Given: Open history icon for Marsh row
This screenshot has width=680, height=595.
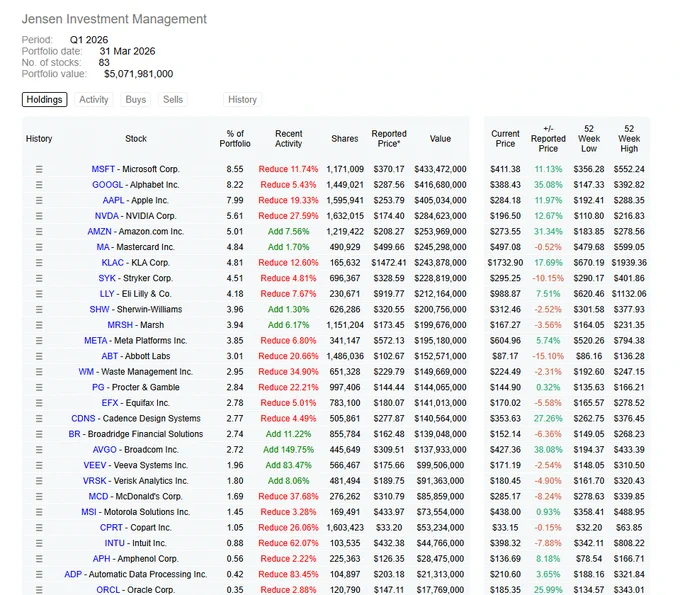Looking at the screenshot, I should click(x=39, y=325).
